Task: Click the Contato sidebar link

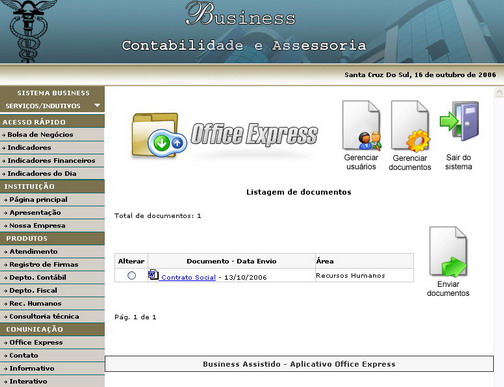Action: coord(52,355)
